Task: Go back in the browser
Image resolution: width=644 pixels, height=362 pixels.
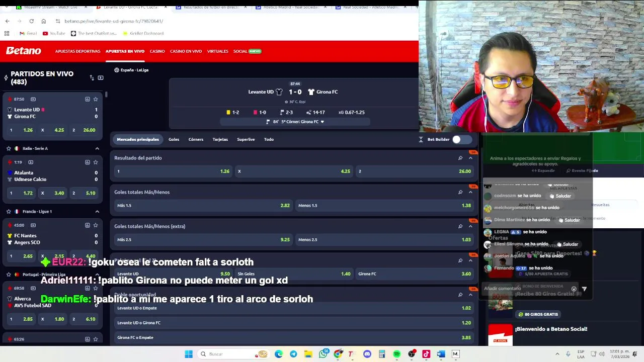Action: pyautogui.click(x=7, y=21)
